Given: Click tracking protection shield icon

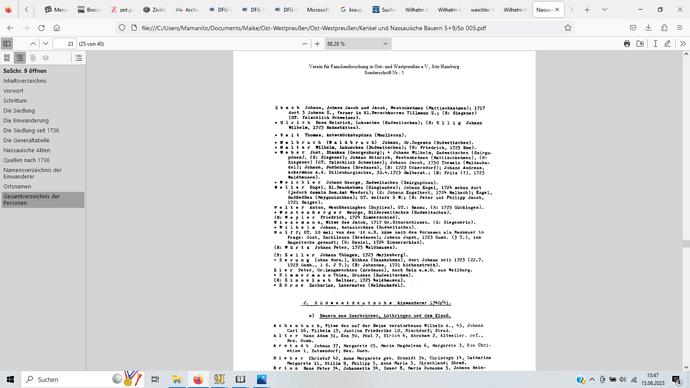Looking at the screenshot, I should click(122, 28).
